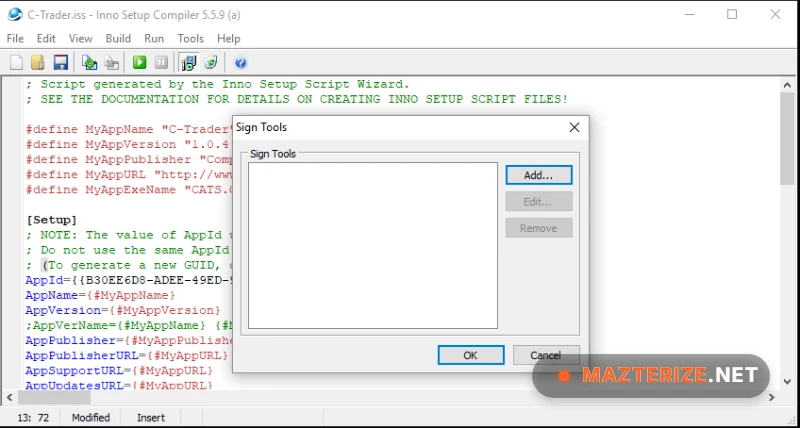Image resolution: width=800 pixels, height=428 pixels.
Task: Open the Help menu
Action: [x=229, y=39]
